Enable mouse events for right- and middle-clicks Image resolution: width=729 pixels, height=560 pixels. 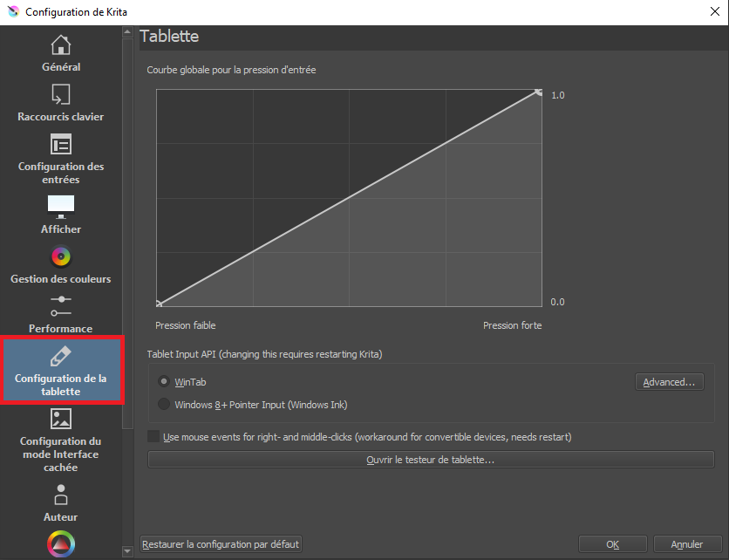click(153, 436)
